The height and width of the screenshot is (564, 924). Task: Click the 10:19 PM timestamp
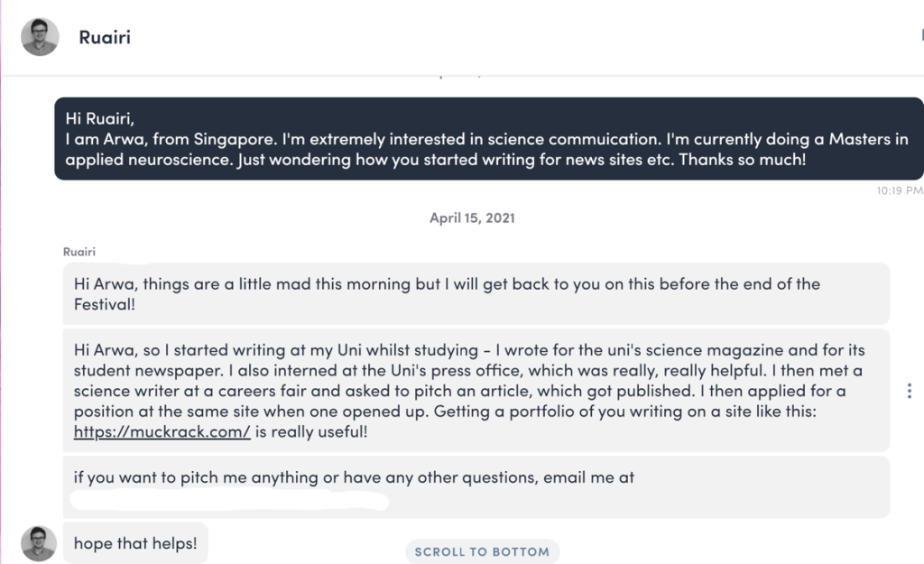(x=899, y=190)
